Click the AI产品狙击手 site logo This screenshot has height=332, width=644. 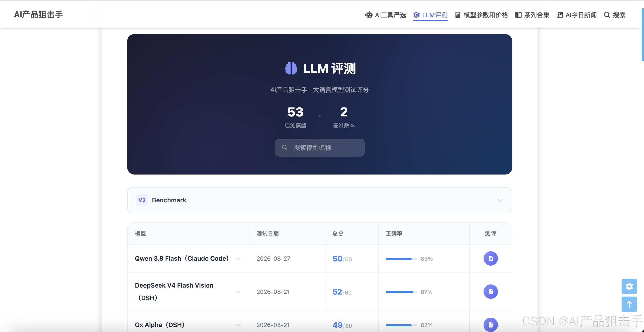(x=39, y=15)
